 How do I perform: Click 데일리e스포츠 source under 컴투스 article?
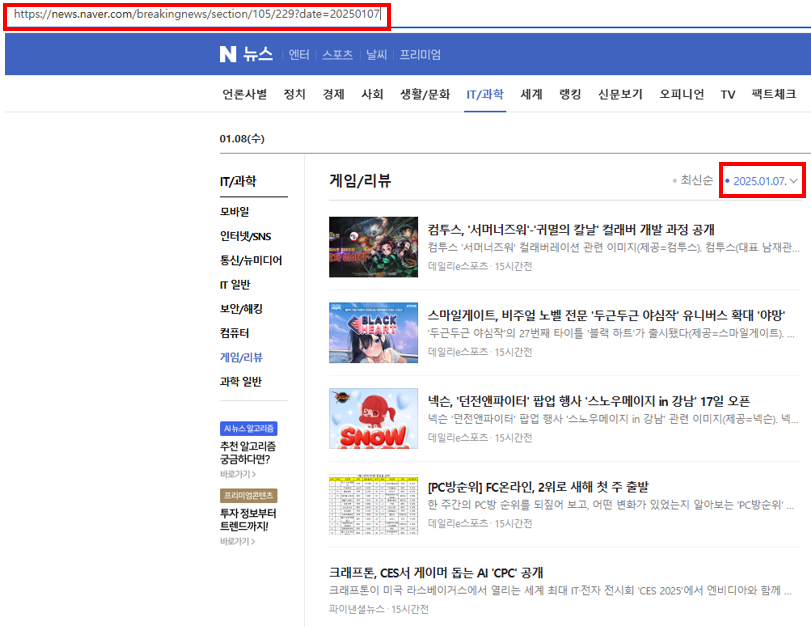point(458,266)
